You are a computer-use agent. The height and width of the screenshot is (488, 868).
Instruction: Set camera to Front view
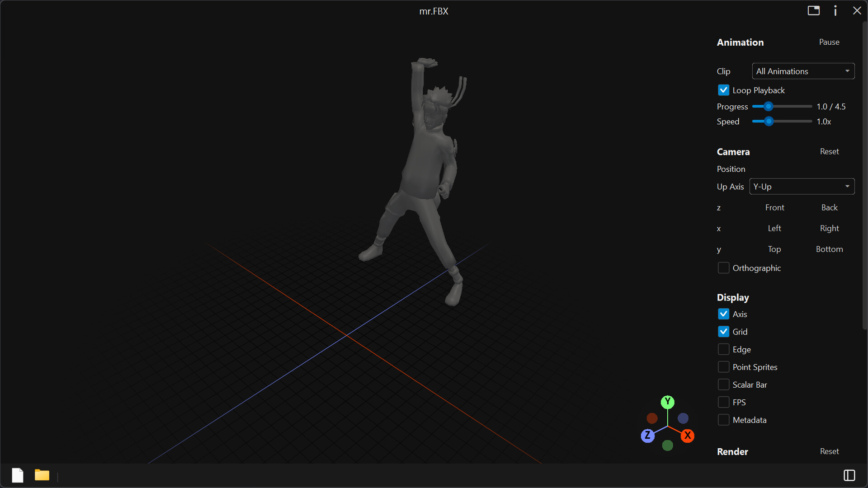(x=775, y=207)
